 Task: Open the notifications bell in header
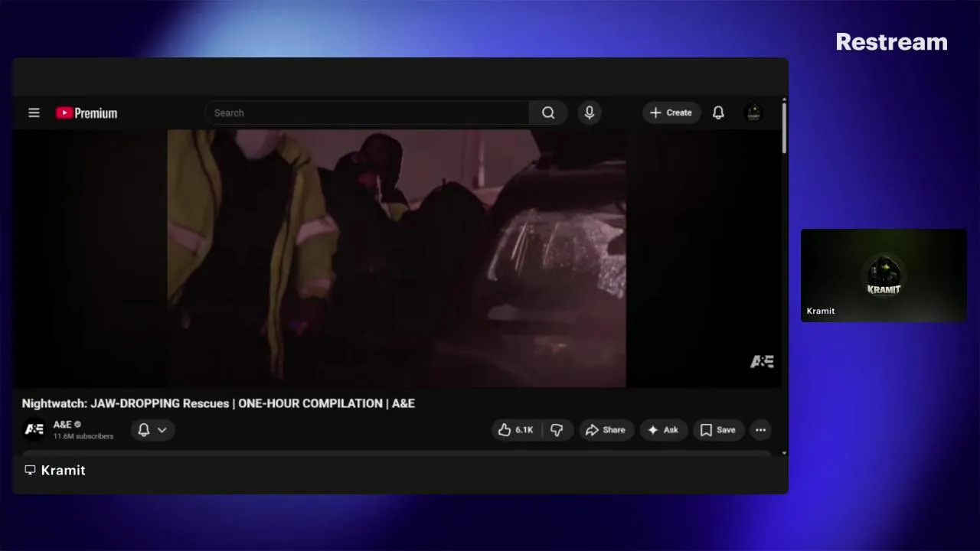tap(718, 112)
